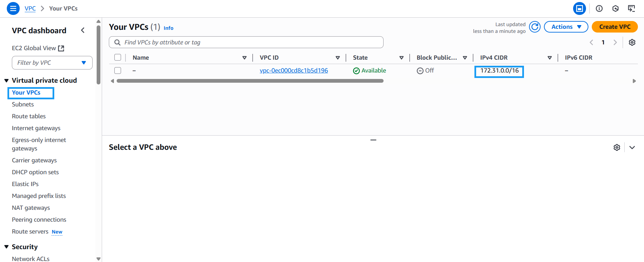
Task: Click the external link icon beside EC2 Global View
Action: [x=61, y=48]
